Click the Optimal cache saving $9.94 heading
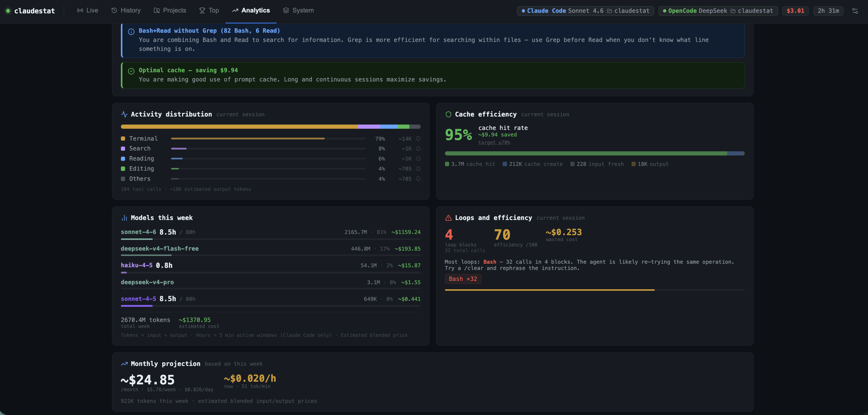 pyautogui.click(x=188, y=70)
